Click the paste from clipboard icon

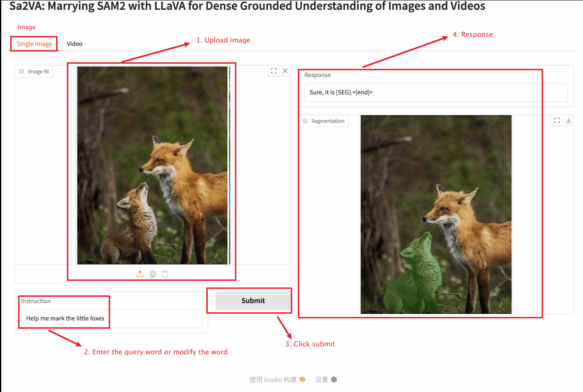165,274
